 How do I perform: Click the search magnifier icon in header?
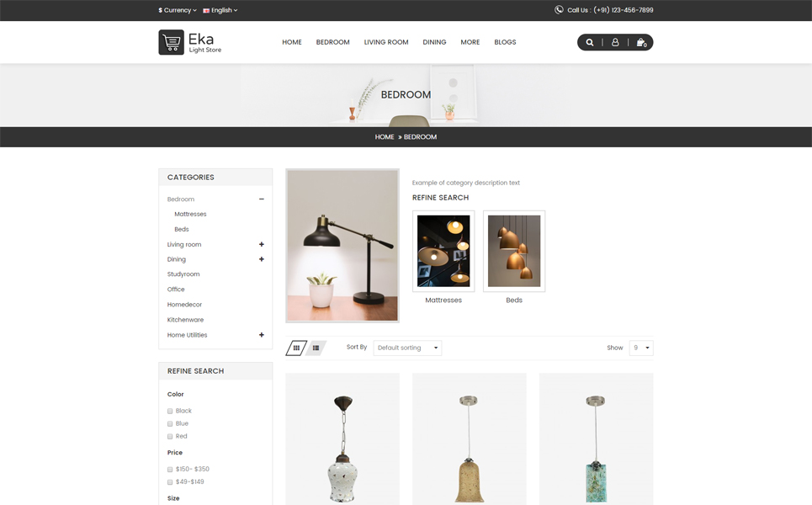pos(589,42)
